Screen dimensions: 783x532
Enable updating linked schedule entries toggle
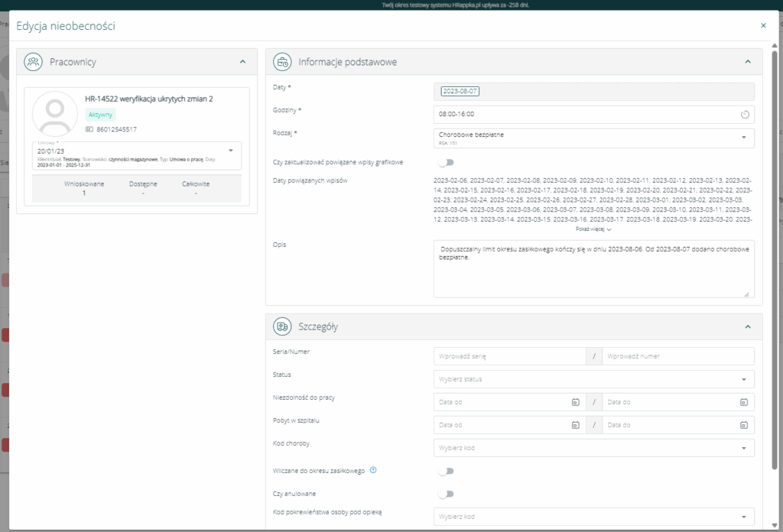click(445, 162)
